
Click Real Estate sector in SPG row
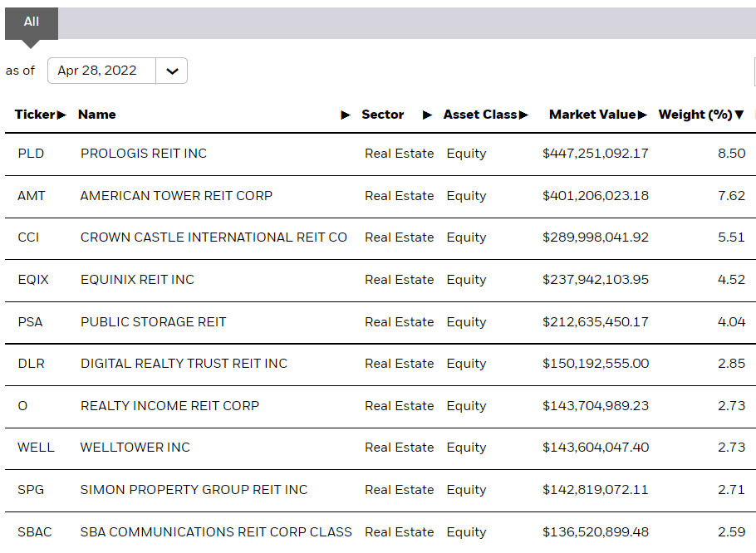[400, 490]
